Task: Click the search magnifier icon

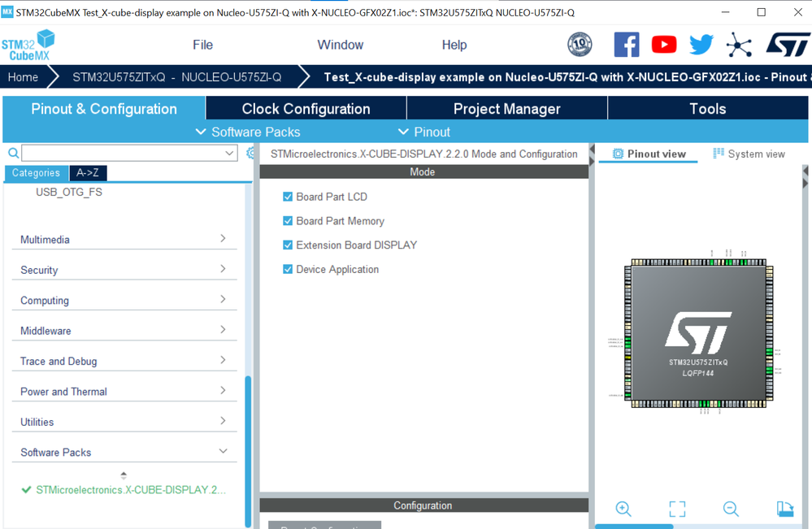Action: point(14,154)
